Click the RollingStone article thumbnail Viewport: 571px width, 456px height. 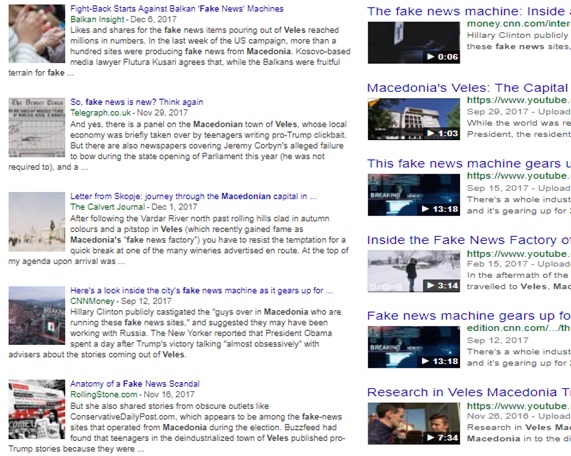tap(37, 409)
